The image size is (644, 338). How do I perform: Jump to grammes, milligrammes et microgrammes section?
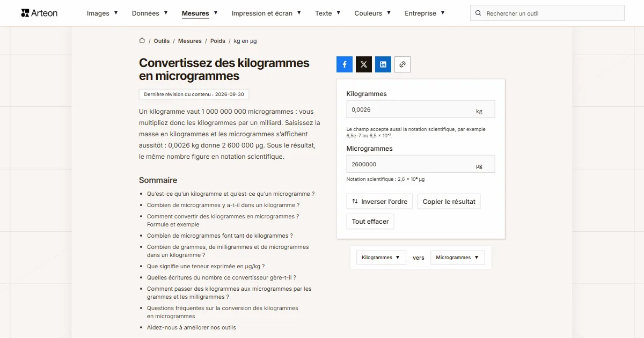point(228,251)
